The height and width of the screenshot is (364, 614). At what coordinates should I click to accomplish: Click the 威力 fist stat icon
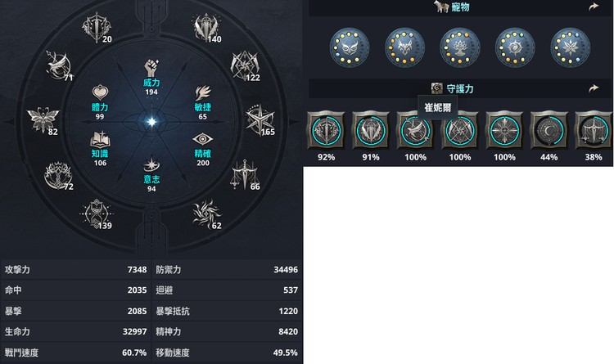[x=151, y=68]
